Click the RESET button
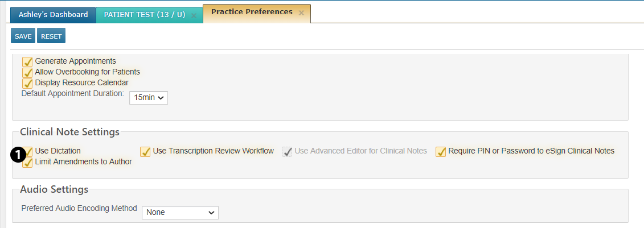 (x=51, y=36)
